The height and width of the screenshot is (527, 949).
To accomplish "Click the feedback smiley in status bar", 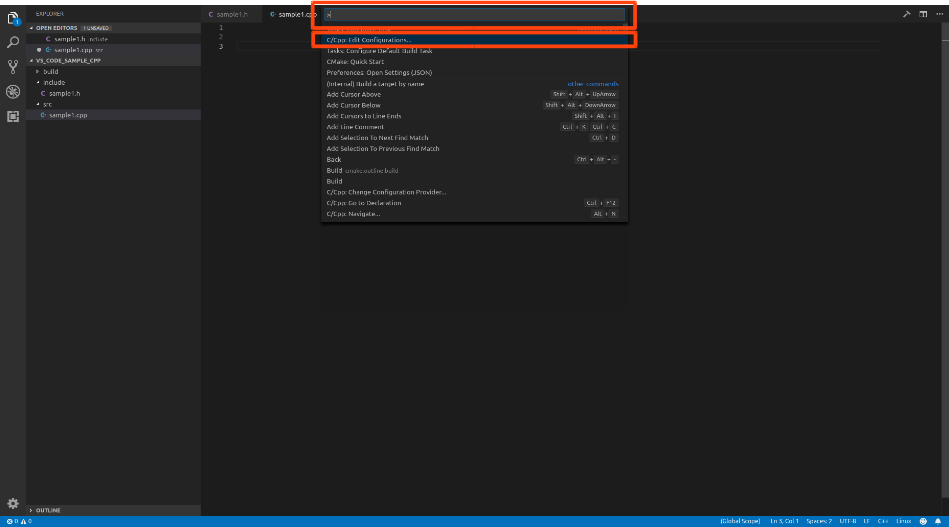I will 923,521.
